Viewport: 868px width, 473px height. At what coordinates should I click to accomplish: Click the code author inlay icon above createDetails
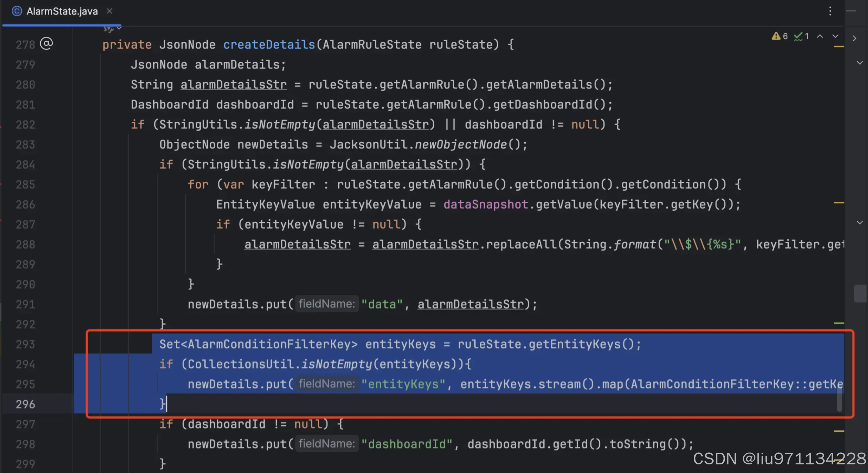(x=108, y=29)
